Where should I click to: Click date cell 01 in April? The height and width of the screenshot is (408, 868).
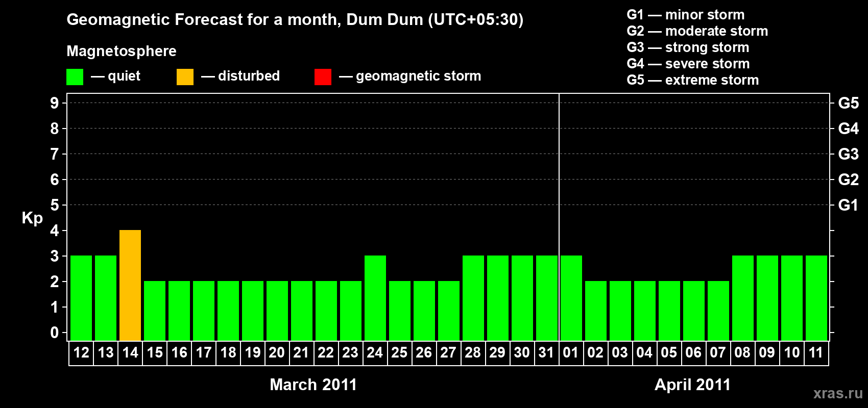571,353
